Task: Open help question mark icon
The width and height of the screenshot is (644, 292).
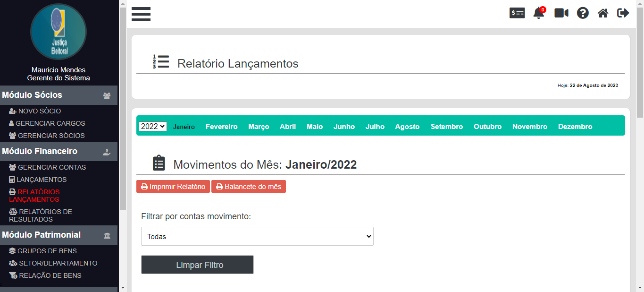Action: [583, 13]
